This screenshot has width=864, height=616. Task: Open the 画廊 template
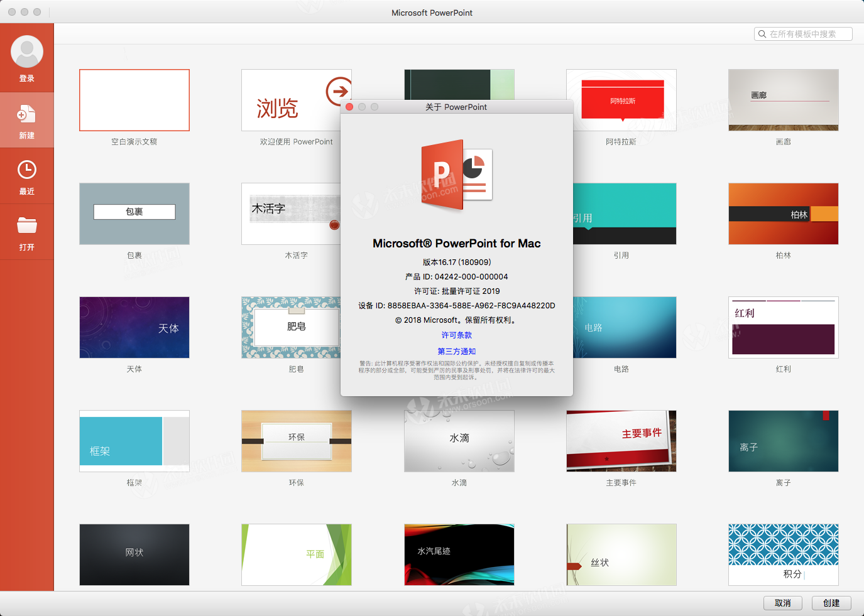[x=783, y=100]
